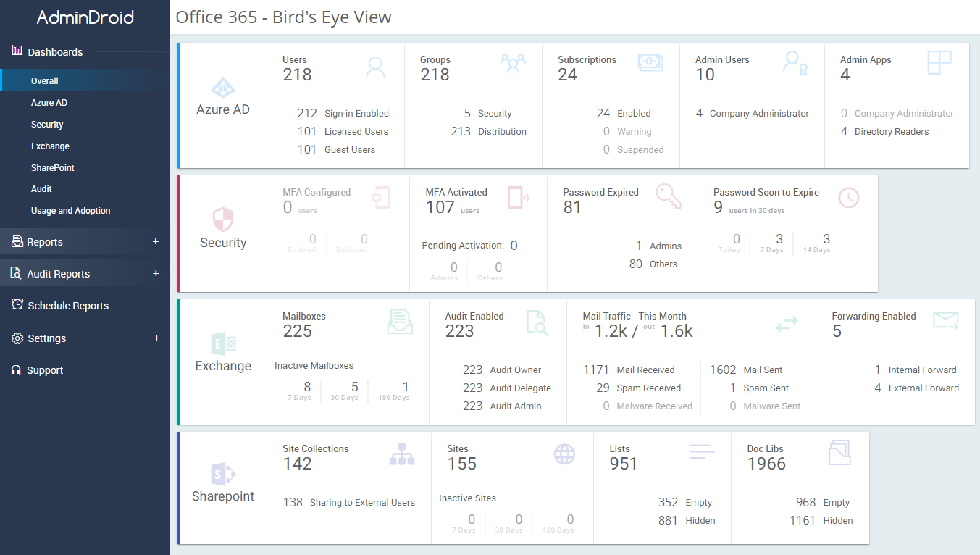Select the Usage and Adoption dashboard
980x555 pixels.
71,211
